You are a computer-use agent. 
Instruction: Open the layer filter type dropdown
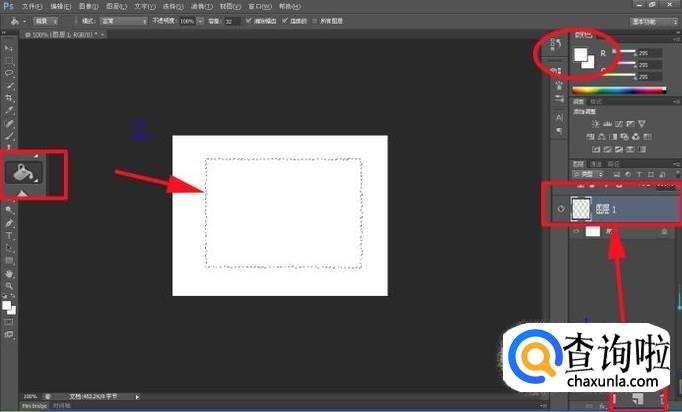pos(589,174)
